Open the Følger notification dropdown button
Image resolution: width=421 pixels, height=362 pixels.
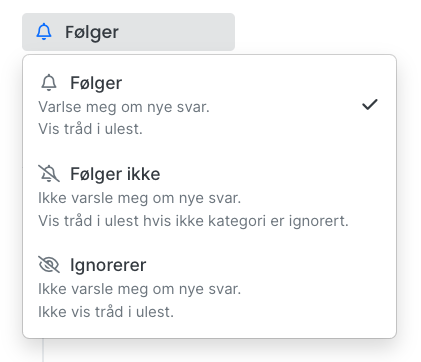[x=128, y=32]
